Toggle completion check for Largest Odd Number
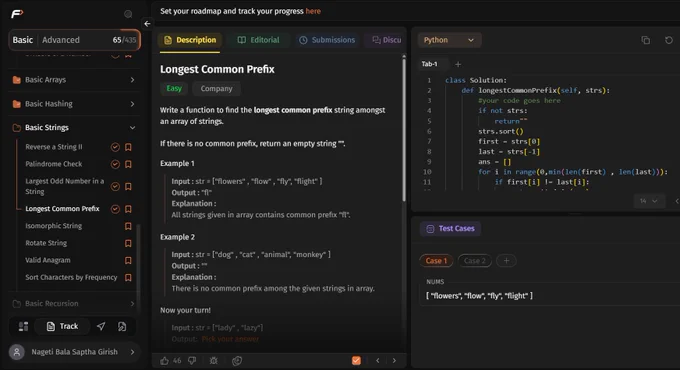Screen dimensions: 680x370 coord(115,187)
